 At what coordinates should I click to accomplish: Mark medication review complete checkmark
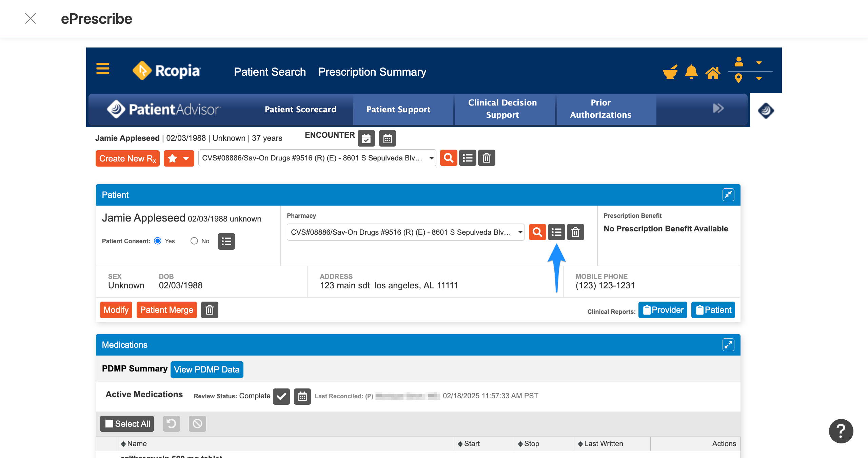pyautogui.click(x=281, y=396)
